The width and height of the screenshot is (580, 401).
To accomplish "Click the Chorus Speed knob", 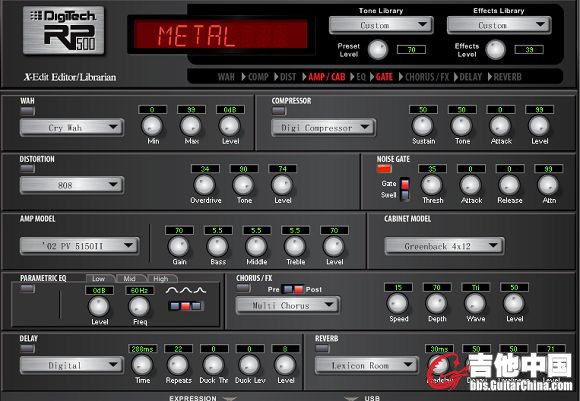I will click(x=398, y=303).
